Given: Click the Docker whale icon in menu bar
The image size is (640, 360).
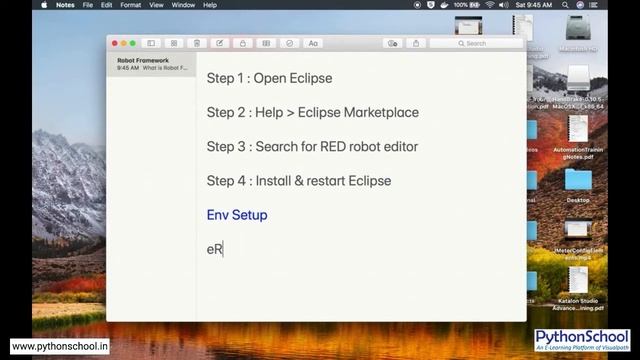Looking at the screenshot, I should click(x=444, y=5).
